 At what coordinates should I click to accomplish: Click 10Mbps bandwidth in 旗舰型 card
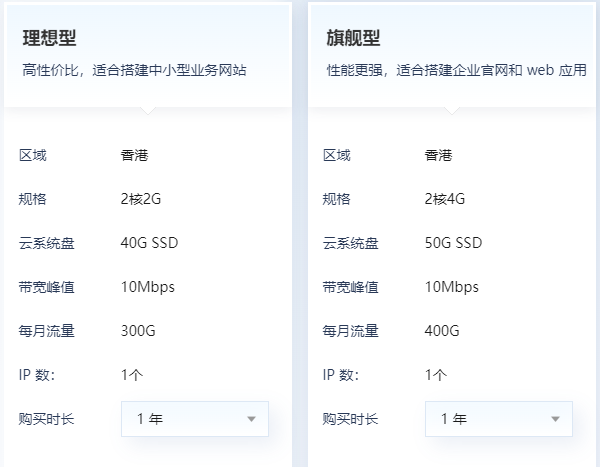pos(452,287)
